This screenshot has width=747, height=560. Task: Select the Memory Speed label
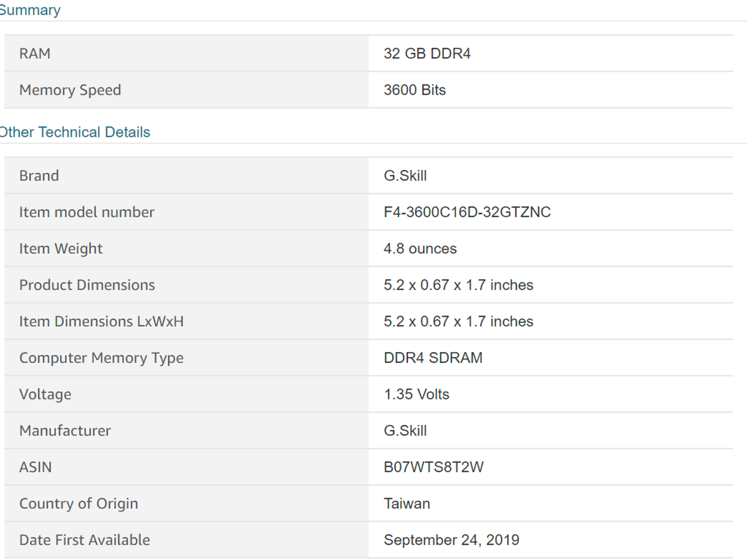point(70,90)
